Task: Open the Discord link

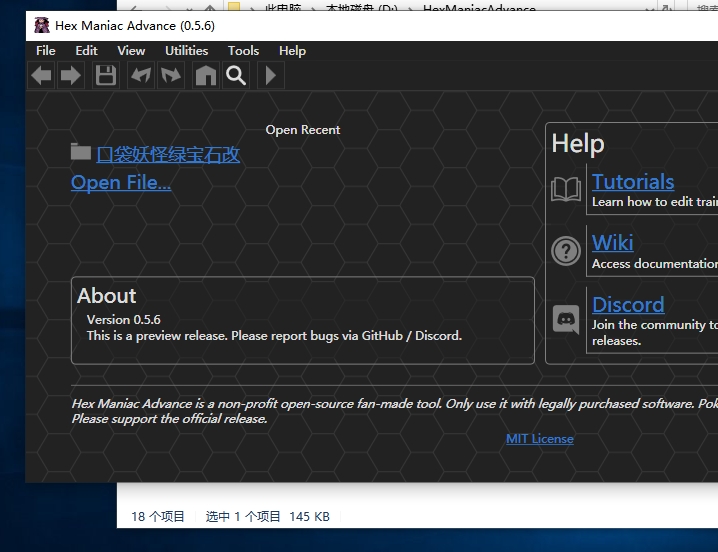Action: point(628,305)
